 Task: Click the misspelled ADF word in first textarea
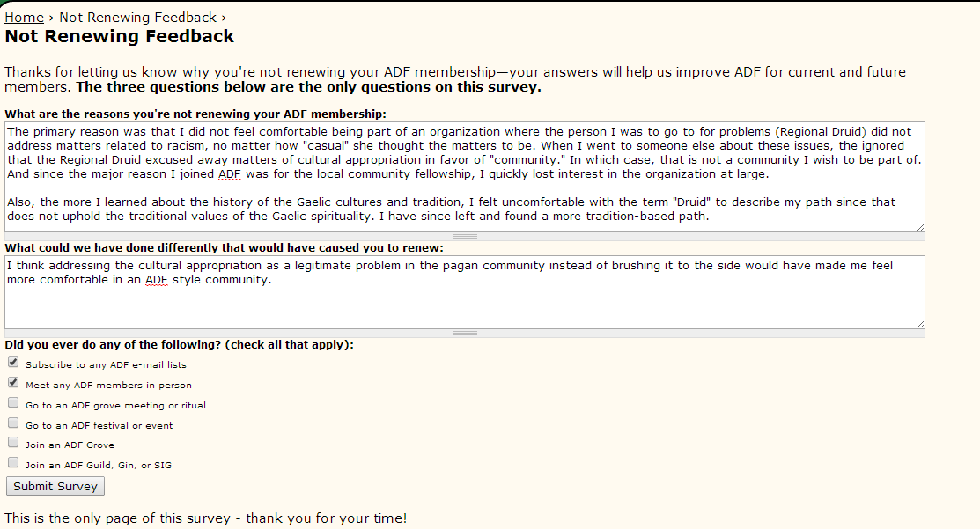click(230, 174)
